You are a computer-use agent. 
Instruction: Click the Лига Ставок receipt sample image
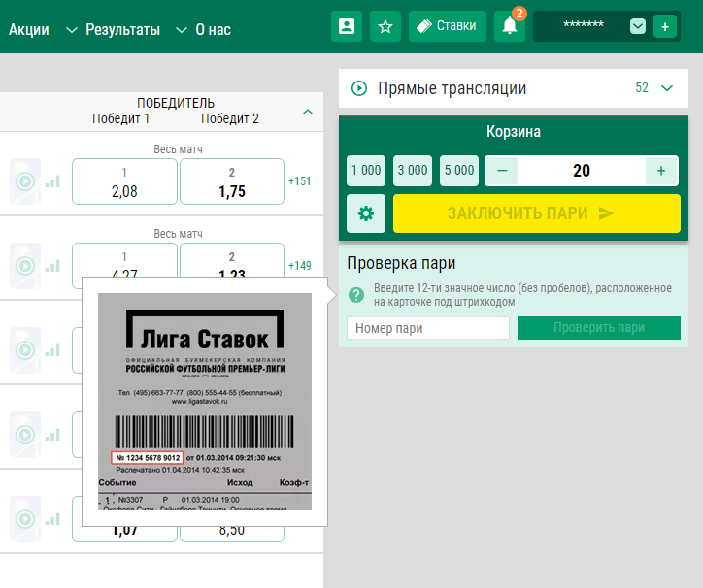[x=205, y=402]
